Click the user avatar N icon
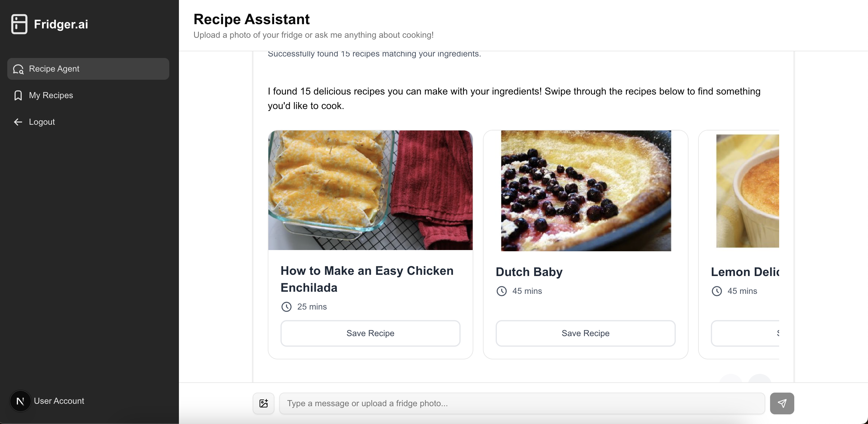Viewport: 868px width, 424px height. [20, 401]
